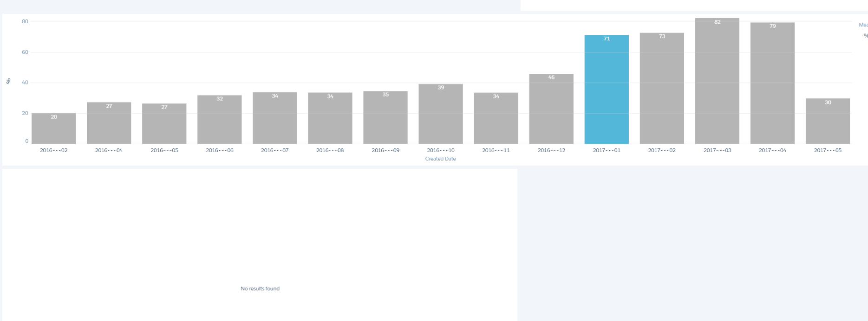
Task: Click the 2016~~09 axis label
Action: click(385, 150)
